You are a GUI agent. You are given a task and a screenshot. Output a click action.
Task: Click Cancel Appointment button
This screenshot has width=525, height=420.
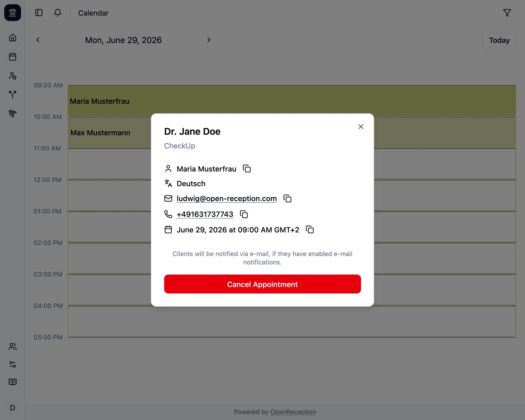(x=262, y=284)
